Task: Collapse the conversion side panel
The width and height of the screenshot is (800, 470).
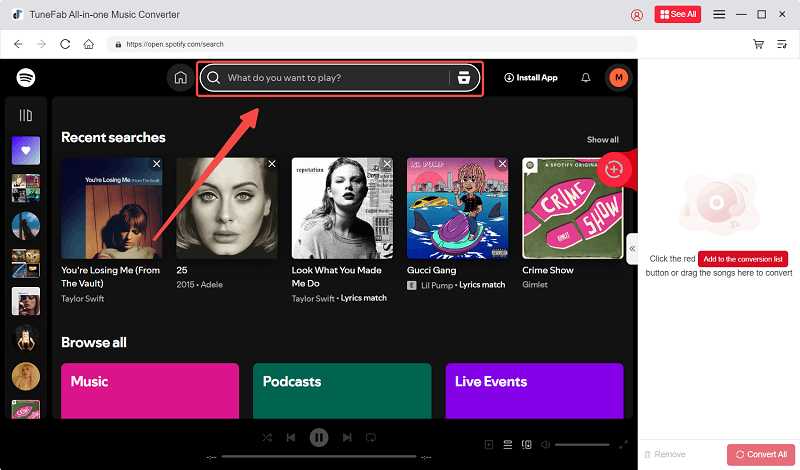Action: click(x=632, y=247)
